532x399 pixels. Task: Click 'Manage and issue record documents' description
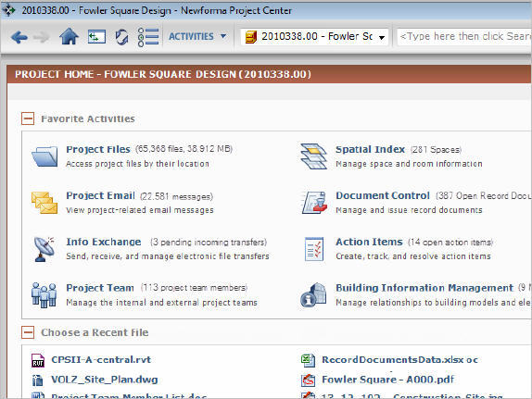409,210
